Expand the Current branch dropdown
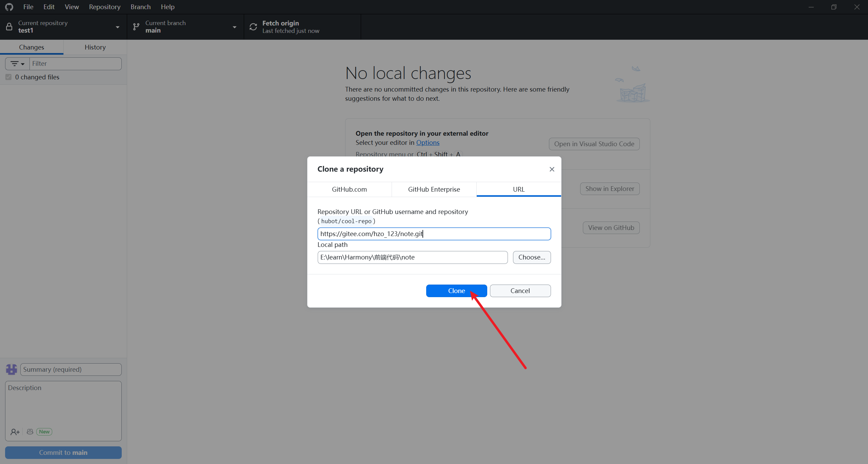The image size is (868, 464). tap(234, 27)
